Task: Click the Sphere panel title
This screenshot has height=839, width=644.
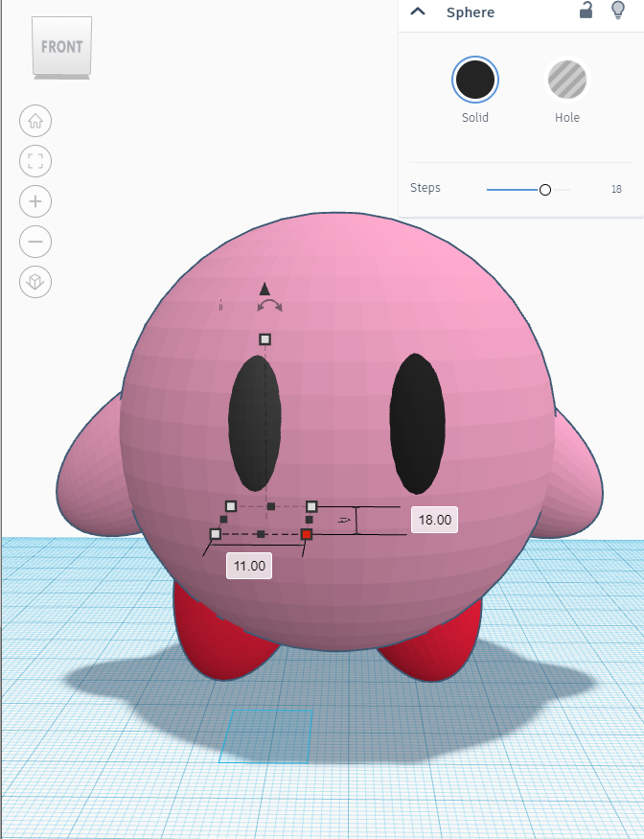Action: click(x=471, y=12)
